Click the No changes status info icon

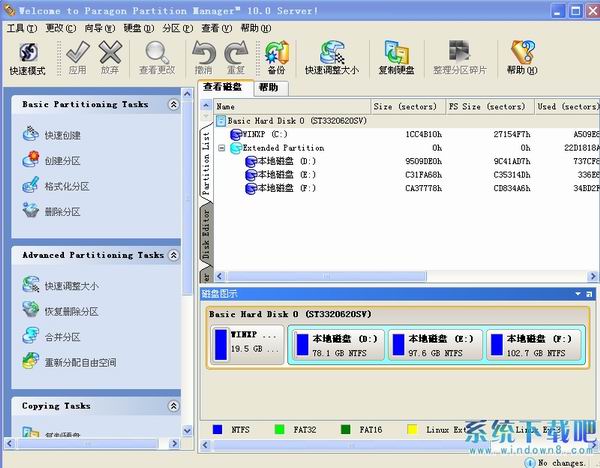[530, 463]
